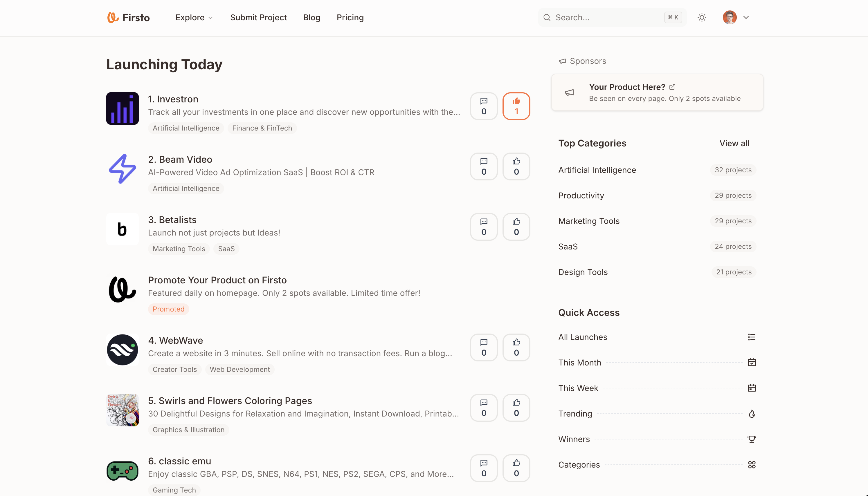Viewport: 868px width, 496px height.
Task: Open the Design Tools category
Action: point(583,272)
